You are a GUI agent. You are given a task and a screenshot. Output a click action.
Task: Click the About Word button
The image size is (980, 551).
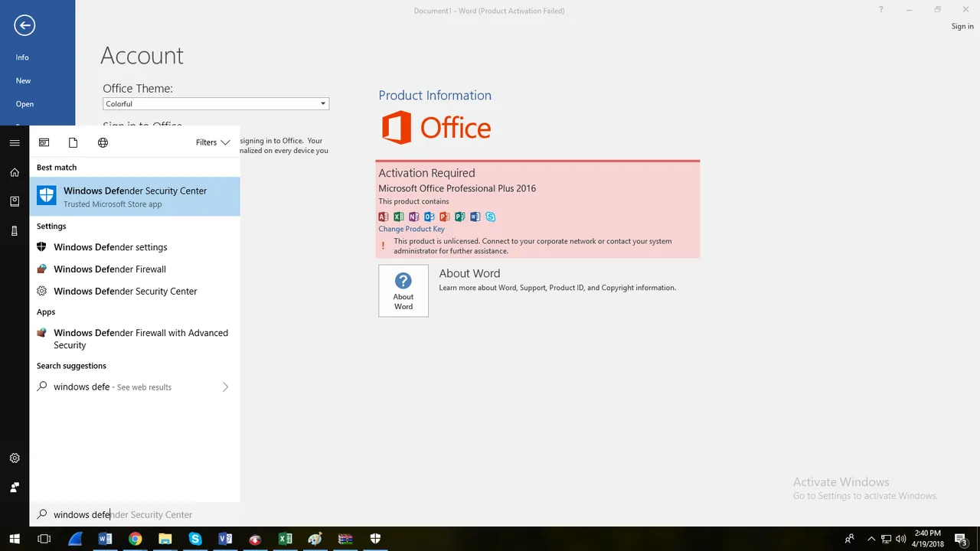click(403, 291)
